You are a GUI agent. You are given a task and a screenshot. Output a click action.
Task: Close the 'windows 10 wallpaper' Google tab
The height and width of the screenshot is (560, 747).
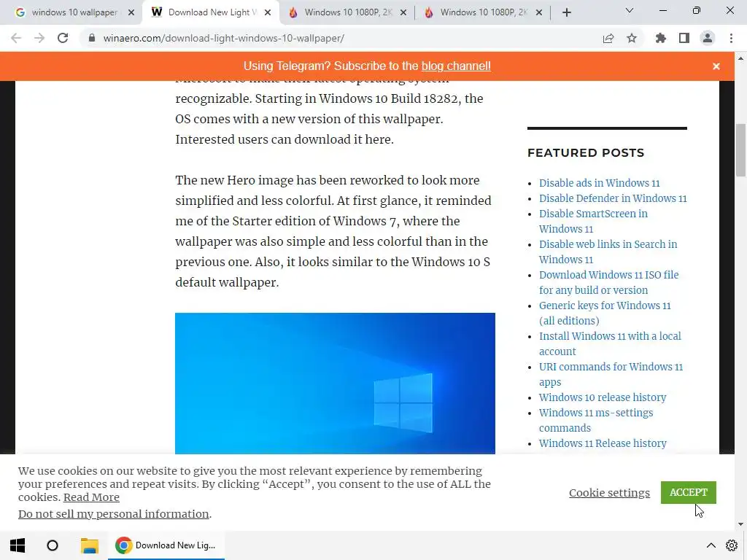pyautogui.click(x=131, y=13)
